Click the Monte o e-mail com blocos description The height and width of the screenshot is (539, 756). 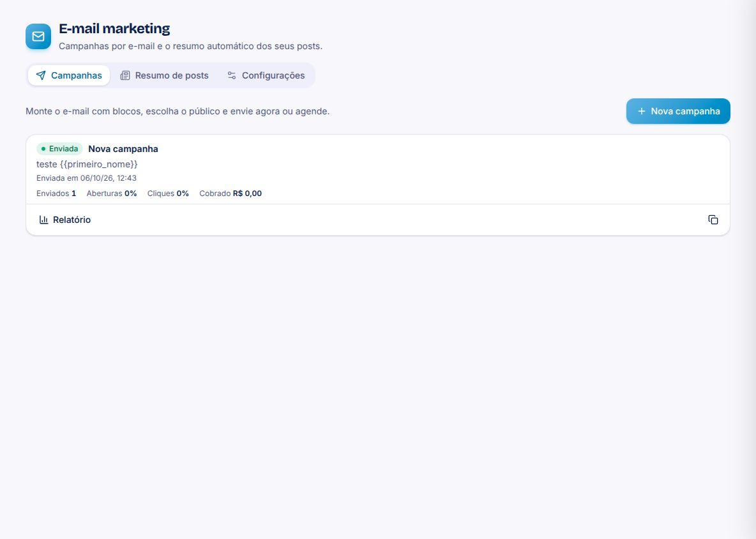(x=178, y=111)
